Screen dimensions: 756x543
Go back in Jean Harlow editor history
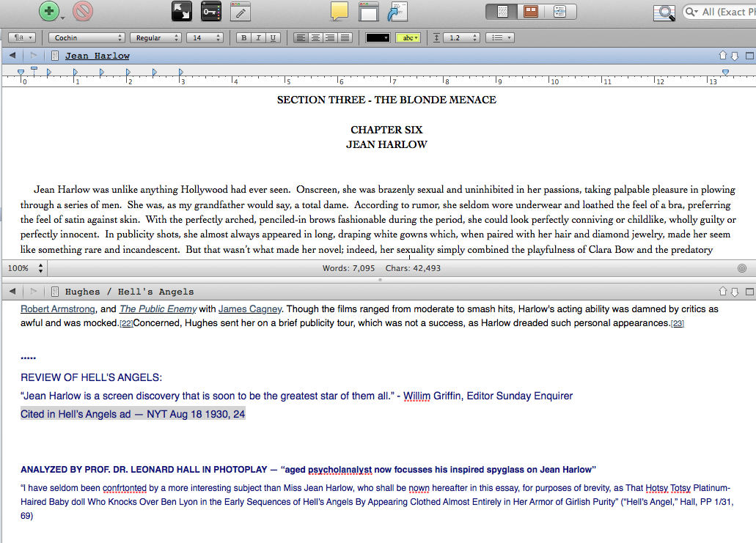click(x=12, y=56)
